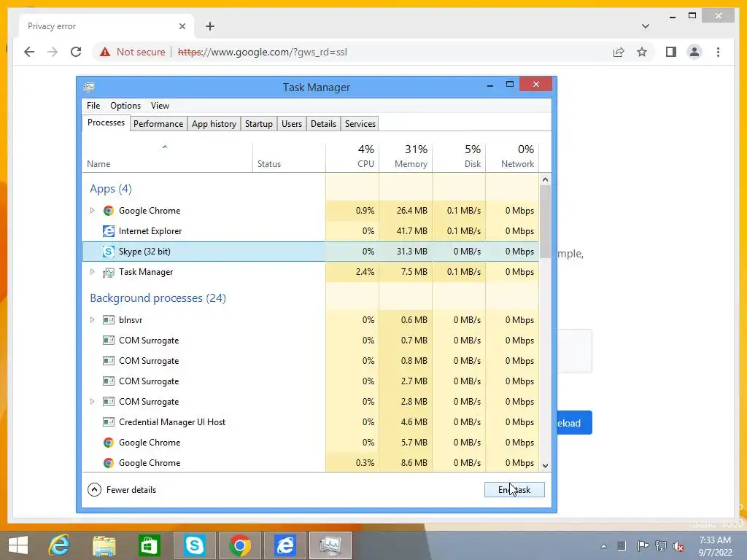Sort processes by the Disk column

pyautogui.click(x=460, y=157)
